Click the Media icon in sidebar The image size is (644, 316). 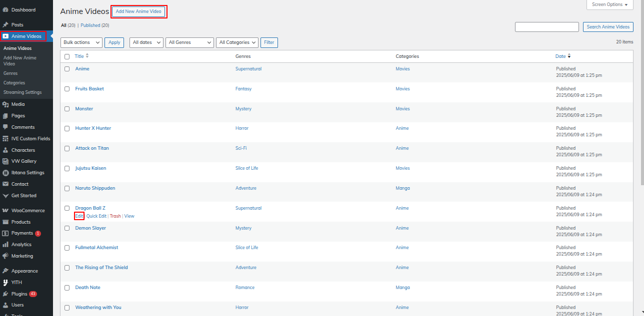[x=5, y=104]
